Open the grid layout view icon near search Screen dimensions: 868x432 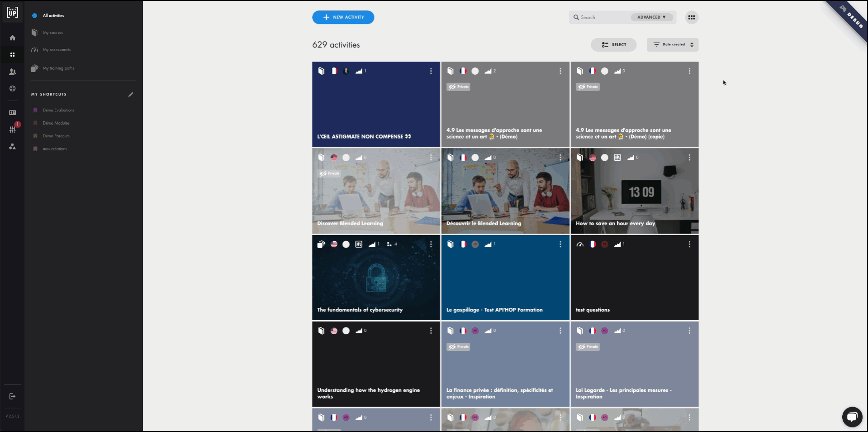point(692,17)
